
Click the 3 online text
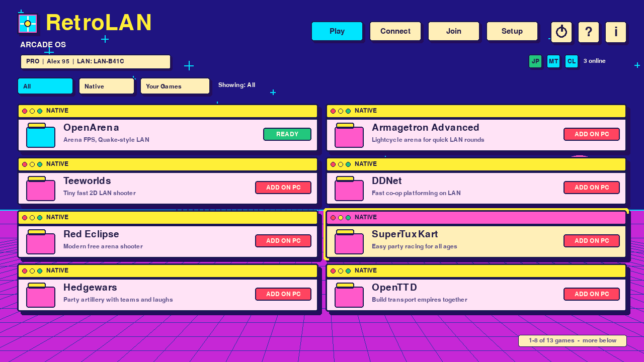click(x=594, y=61)
